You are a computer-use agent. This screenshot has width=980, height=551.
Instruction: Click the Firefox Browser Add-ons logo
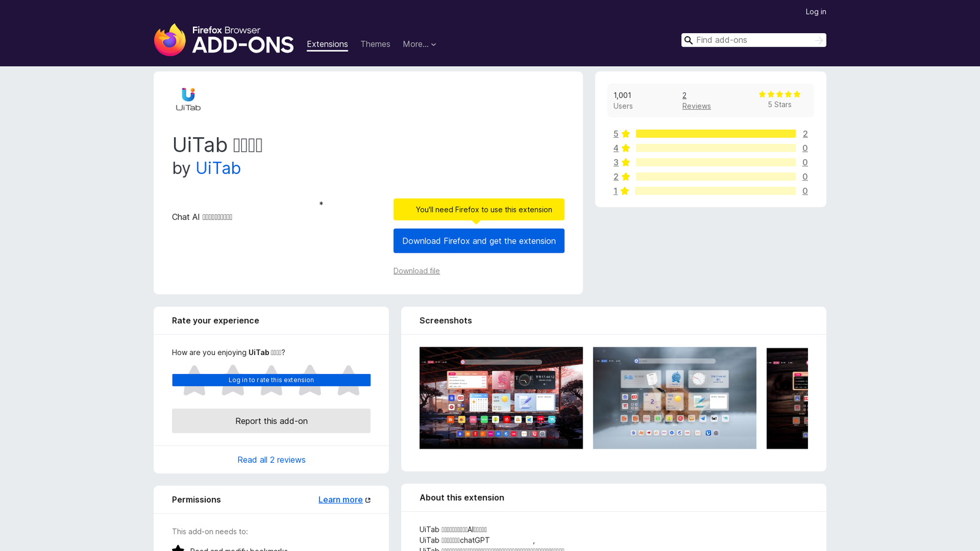pyautogui.click(x=224, y=40)
